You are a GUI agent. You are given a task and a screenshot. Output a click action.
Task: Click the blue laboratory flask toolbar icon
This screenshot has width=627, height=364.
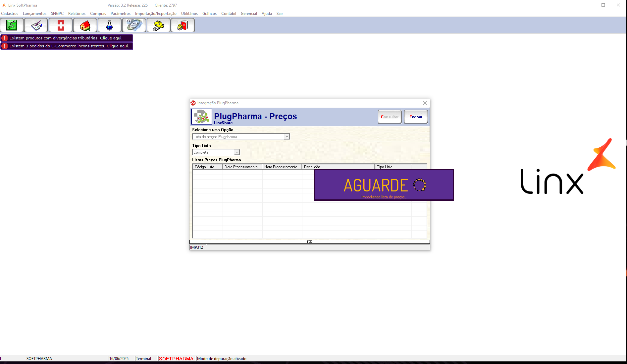coord(110,25)
